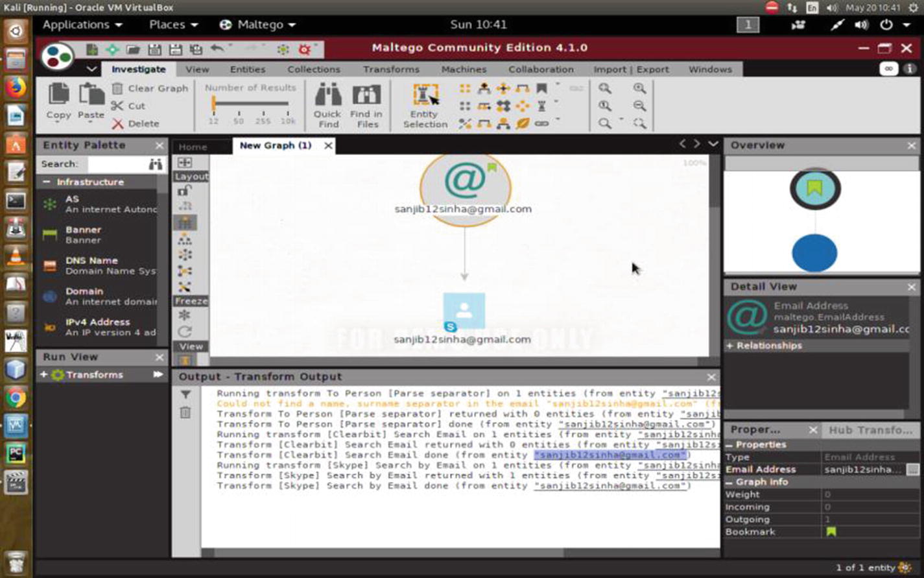Click the refresh layout icon under Freeze
Screen dimensions: 924x578
coord(185,331)
